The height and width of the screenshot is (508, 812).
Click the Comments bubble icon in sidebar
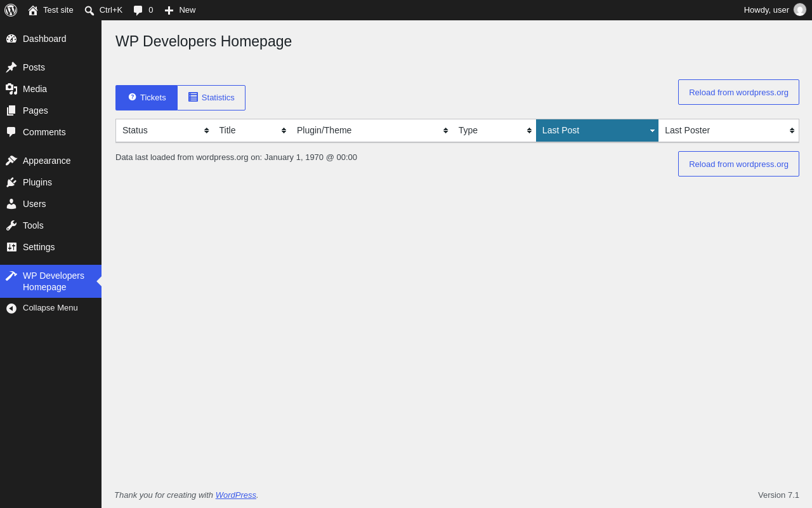[11, 132]
